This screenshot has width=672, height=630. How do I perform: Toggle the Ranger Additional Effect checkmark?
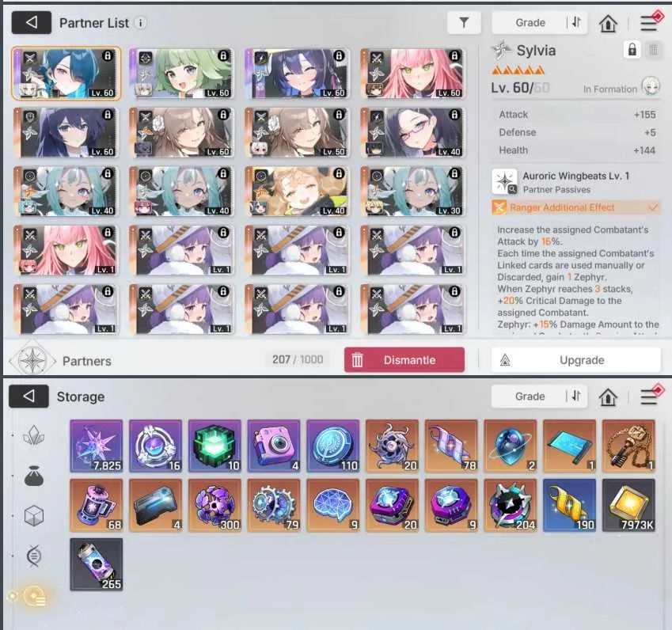[653, 207]
